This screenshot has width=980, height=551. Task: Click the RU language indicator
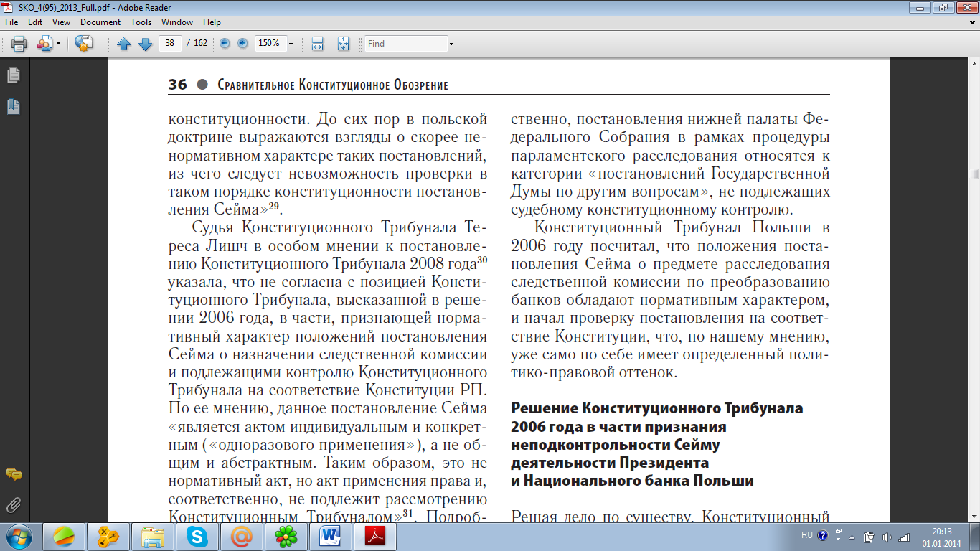(807, 535)
